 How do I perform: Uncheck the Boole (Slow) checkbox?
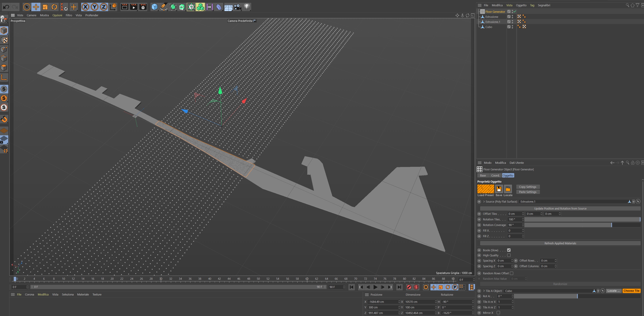509,250
